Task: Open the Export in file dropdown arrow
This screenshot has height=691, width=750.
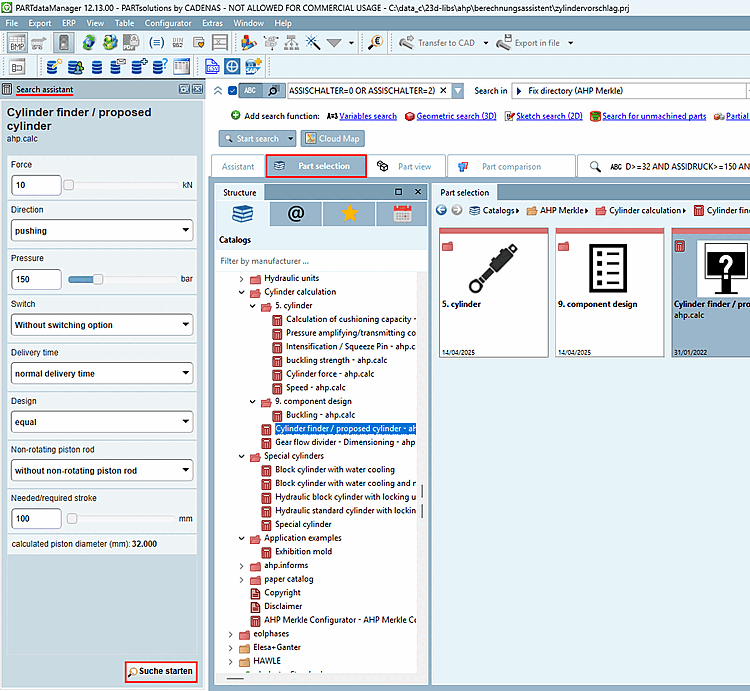Action: (x=571, y=43)
